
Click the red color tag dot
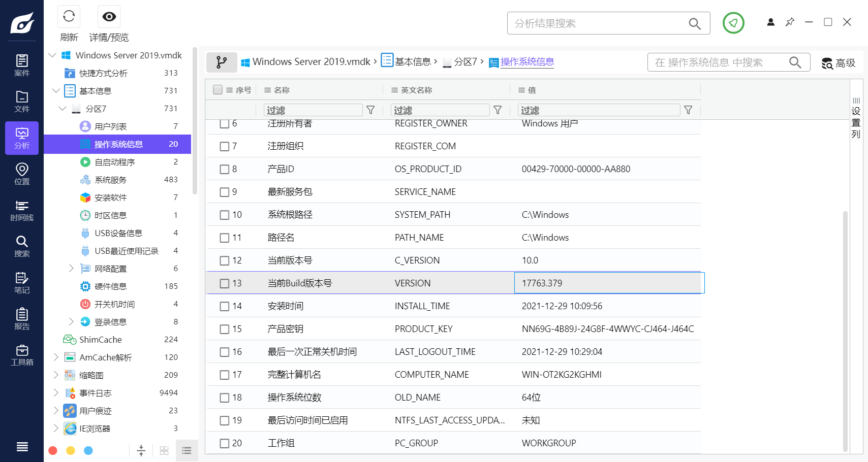tap(53, 450)
